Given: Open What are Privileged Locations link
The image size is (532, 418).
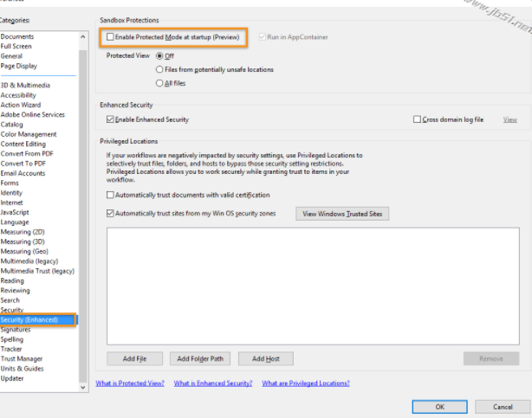Looking at the screenshot, I should [x=305, y=383].
